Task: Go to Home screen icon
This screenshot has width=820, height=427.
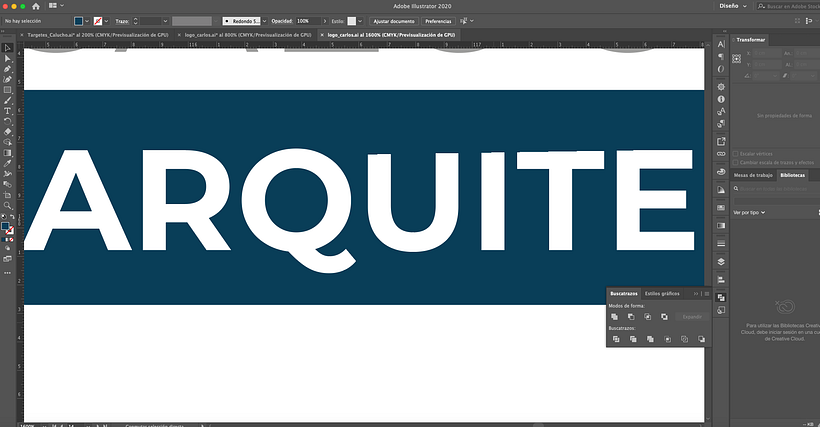Action: pos(36,6)
